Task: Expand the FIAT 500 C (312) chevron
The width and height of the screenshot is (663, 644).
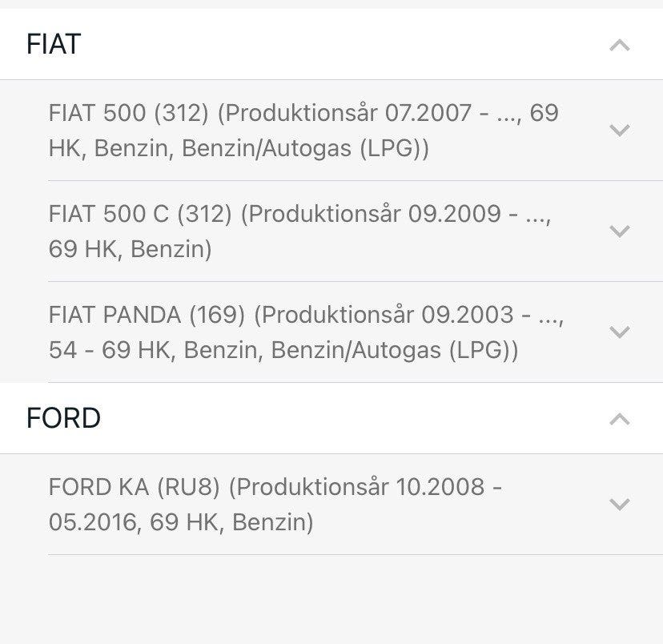Action: pyautogui.click(x=619, y=231)
